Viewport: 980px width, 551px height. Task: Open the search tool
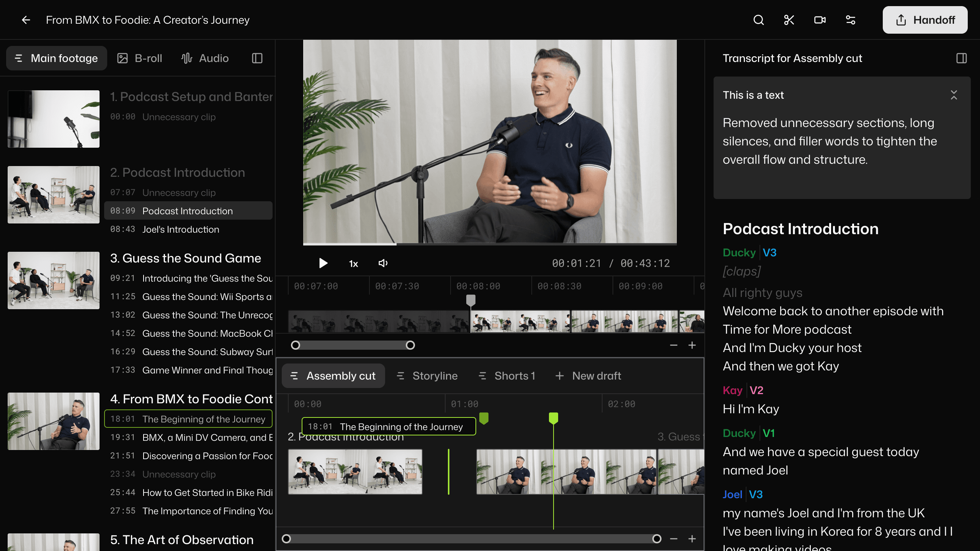(758, 20)
